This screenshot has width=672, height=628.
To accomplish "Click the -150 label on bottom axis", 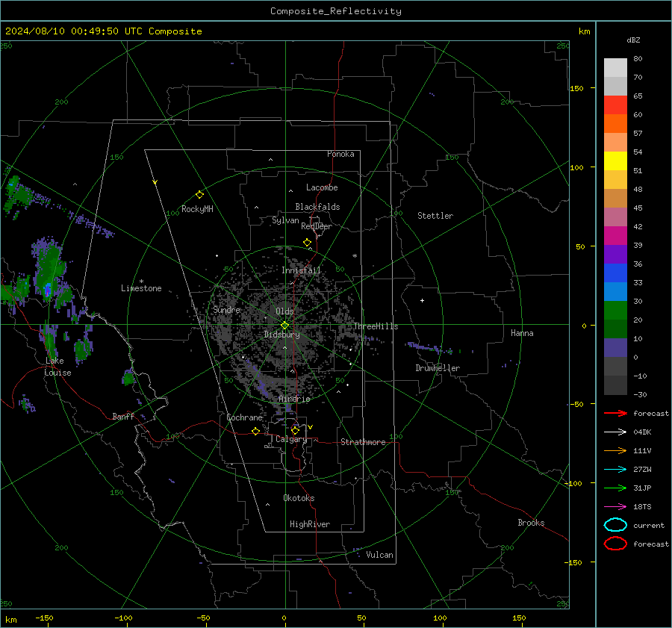I will click(x=44, y=618).
